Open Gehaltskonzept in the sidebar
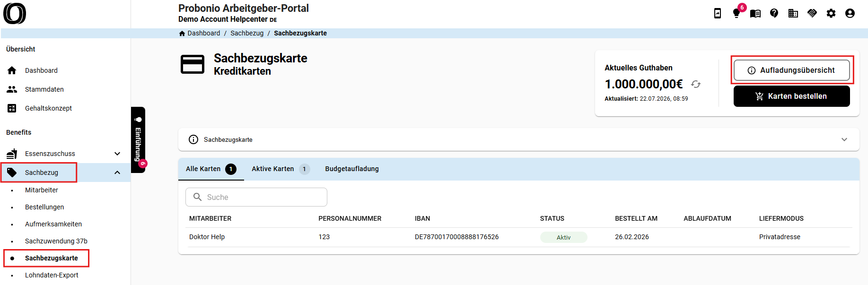 point(48,108)
